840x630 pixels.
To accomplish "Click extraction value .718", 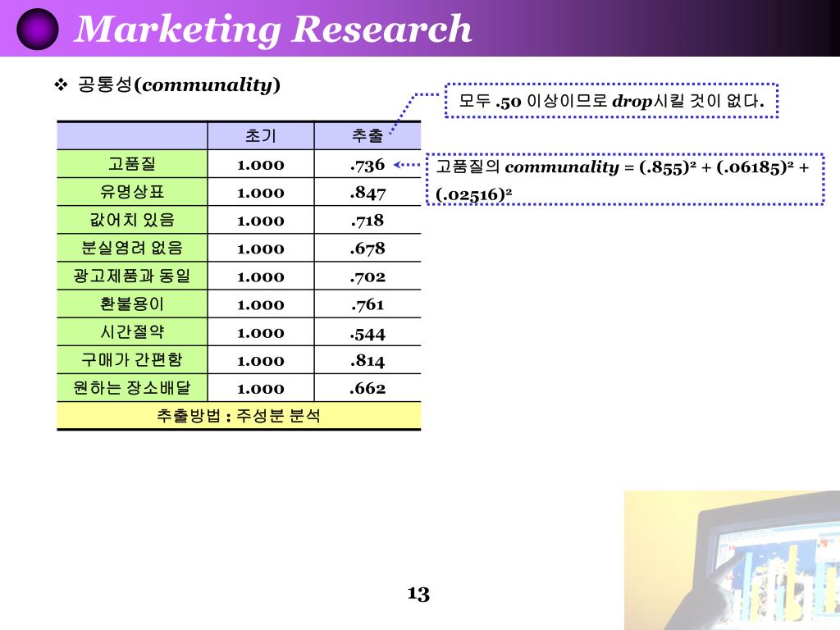I will pyautogui.click(x=367, y=221).
